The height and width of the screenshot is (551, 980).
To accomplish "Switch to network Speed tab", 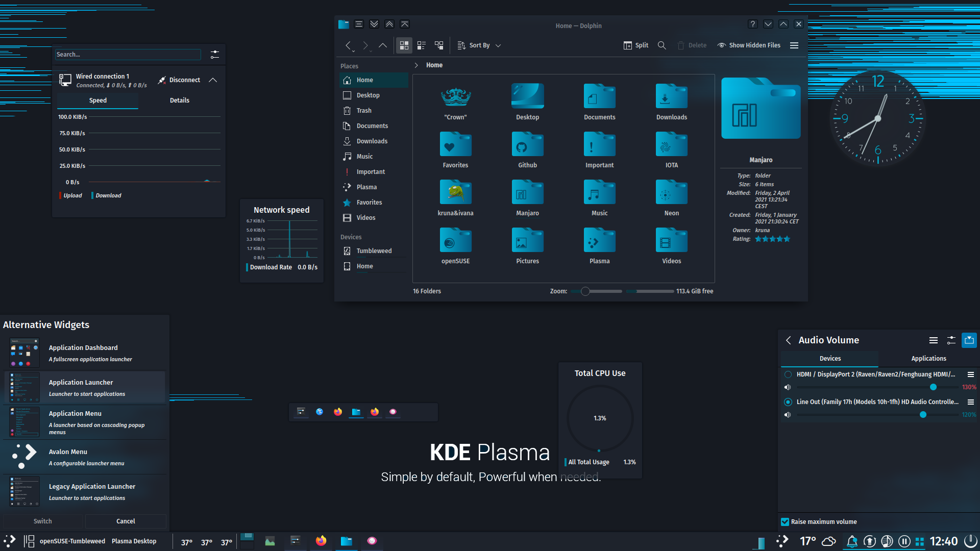I will tap(97, 101).
